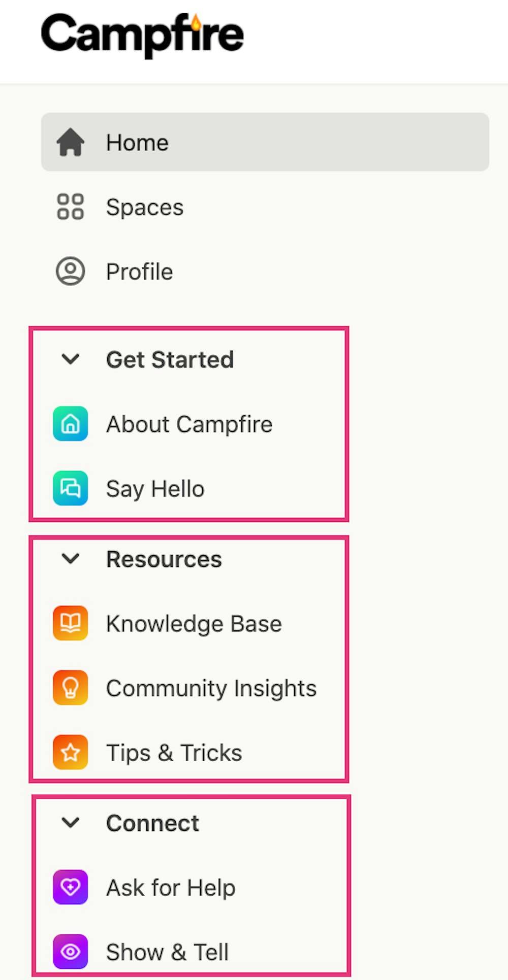The height and width of the screenshot is (980, 508).
Task: Click the Community Insights lightbulb icon
Action: [71, 688]
